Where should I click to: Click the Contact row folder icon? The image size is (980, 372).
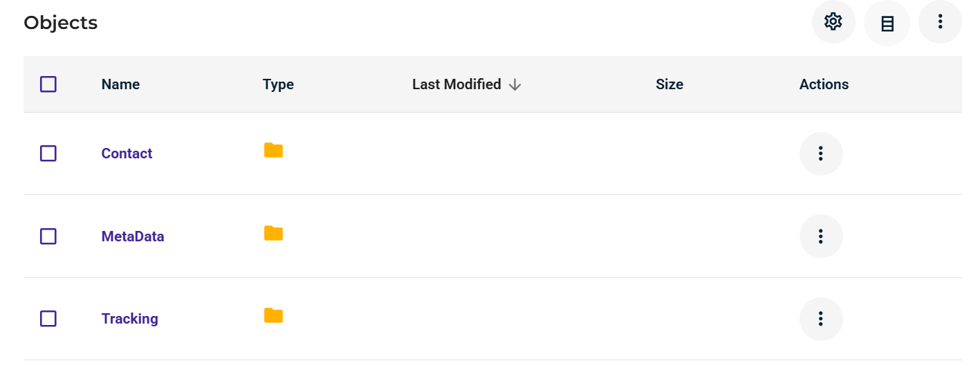pyautogui.click(x=273, y=151)
